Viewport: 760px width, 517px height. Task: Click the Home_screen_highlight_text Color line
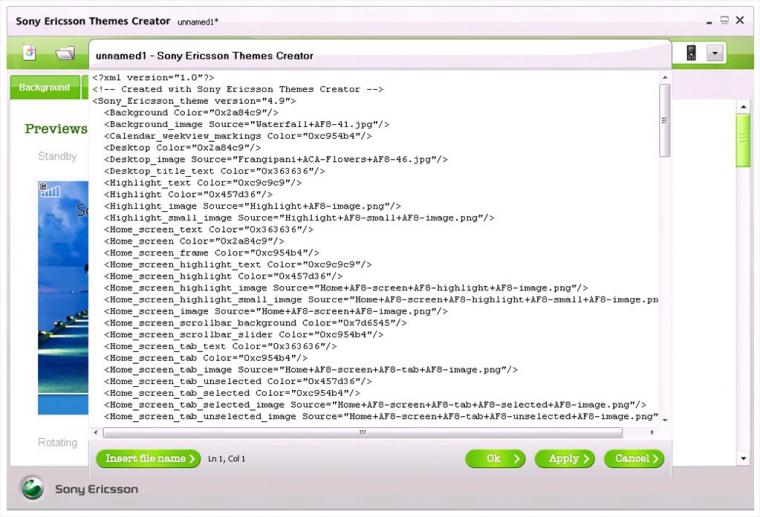click(238, 265)
